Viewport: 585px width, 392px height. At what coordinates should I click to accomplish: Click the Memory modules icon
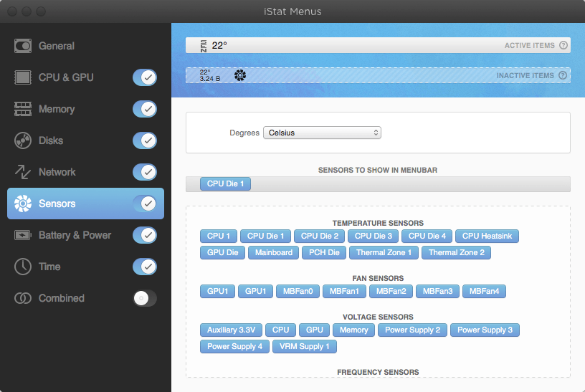click(23, 109)
